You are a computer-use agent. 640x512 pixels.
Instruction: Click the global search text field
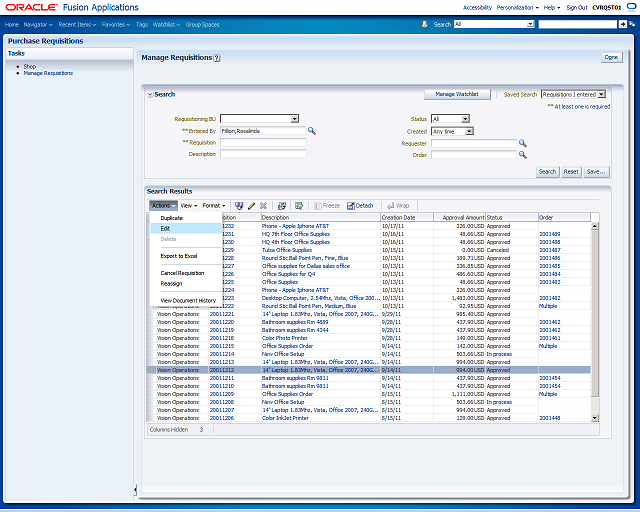click(578, 24)
